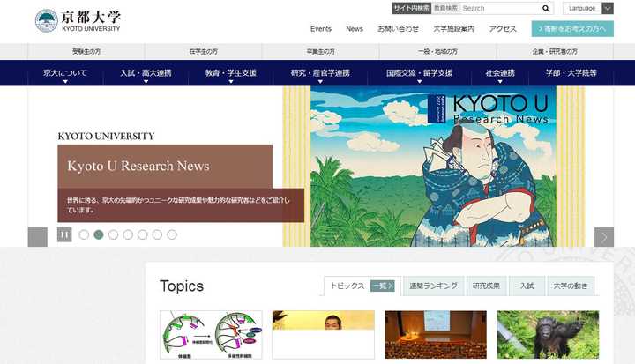This screenshot has height=364, width=635.
Task: Click the teal 寄附 donation button
Action: coord(572,29)
